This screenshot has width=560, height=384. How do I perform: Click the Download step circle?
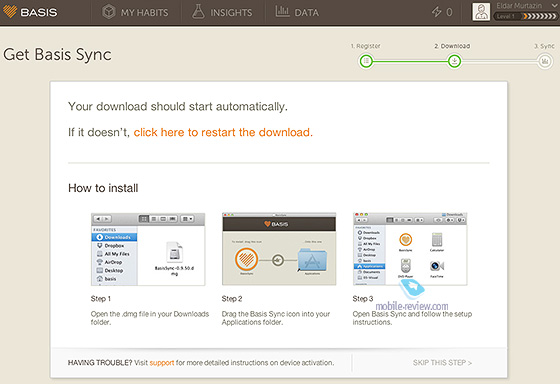(x=454, y=61)
